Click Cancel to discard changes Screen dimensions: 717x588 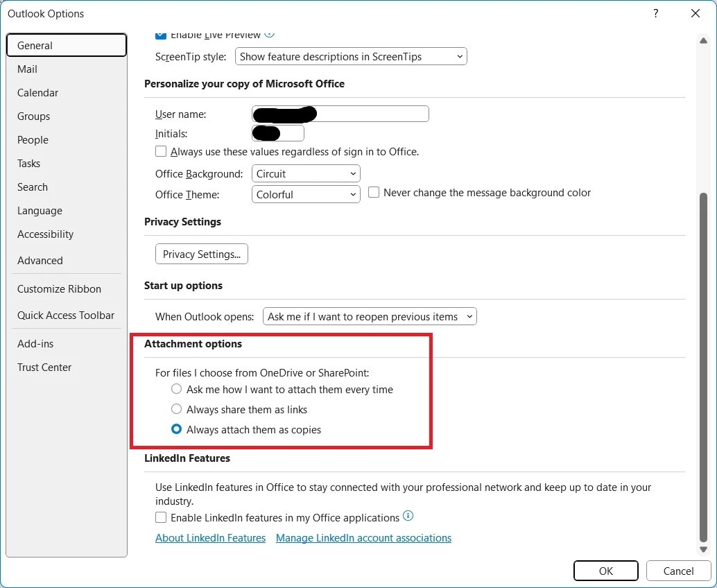(x=678, y=571)
